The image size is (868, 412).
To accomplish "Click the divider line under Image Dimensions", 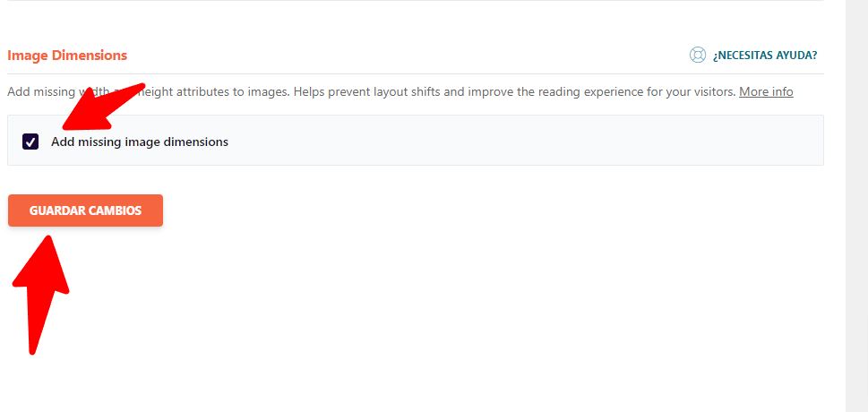I will (x=415, y=73).
